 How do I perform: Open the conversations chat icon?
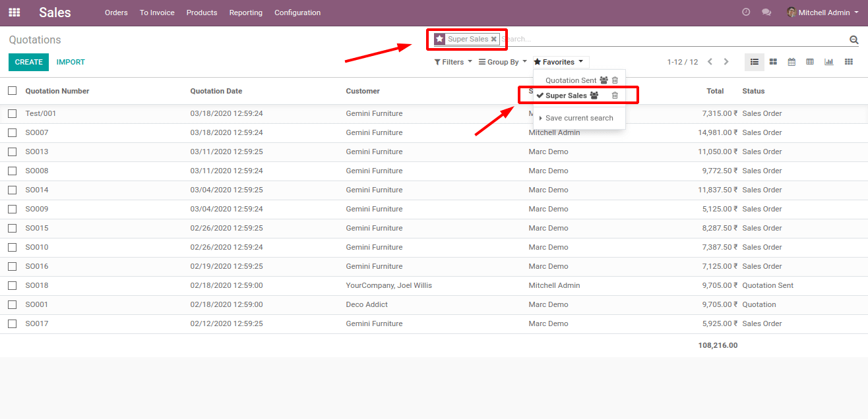click(x=766, y=13)
